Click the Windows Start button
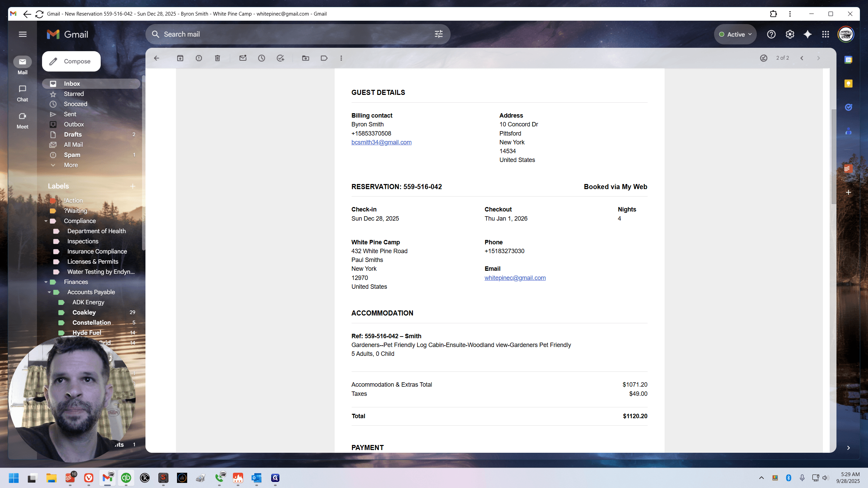 point(14,478)
